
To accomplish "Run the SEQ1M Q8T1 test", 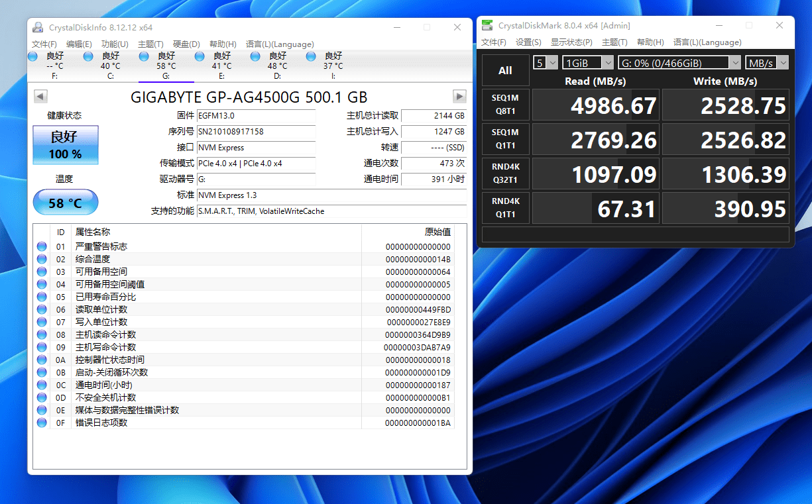I will click(x=505, y=105).
